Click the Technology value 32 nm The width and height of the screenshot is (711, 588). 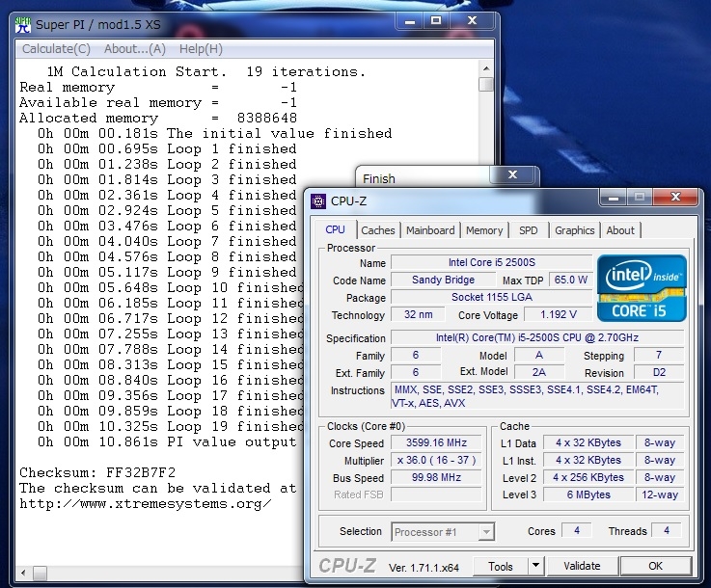(418, 314)
